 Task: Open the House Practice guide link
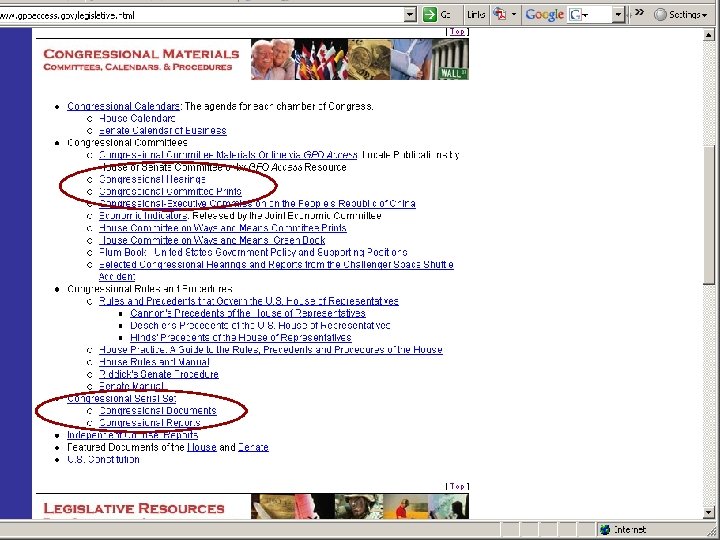(x=271, y=350)
